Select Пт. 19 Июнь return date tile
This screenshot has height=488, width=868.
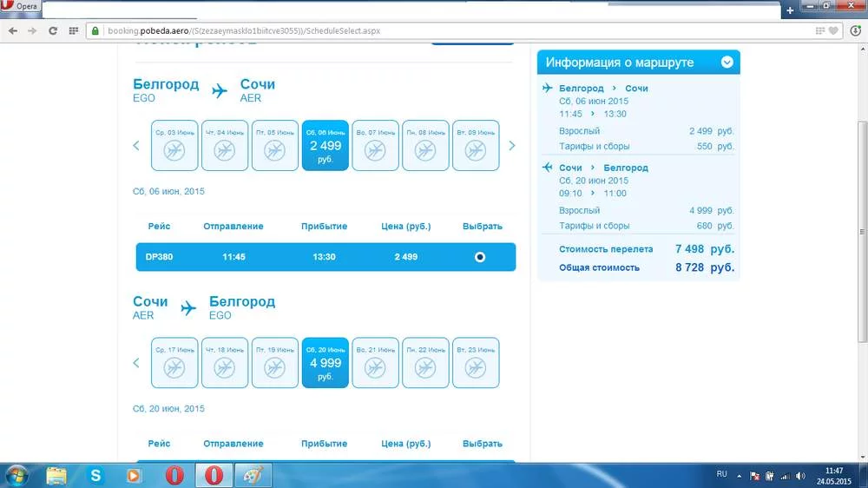click(x=275, y=363)
